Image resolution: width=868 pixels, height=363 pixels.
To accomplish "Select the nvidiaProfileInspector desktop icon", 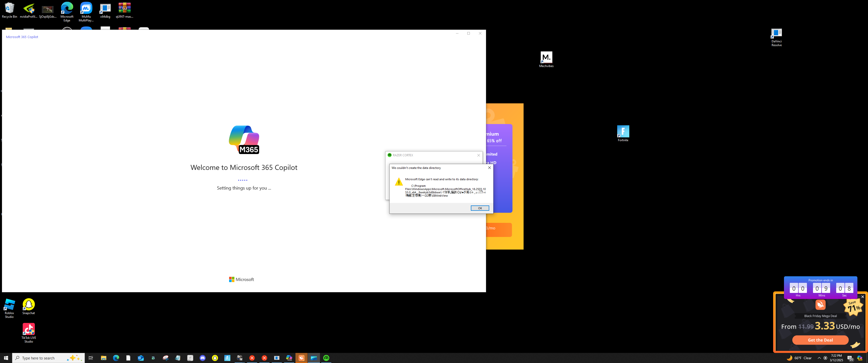I will point(29,10).
